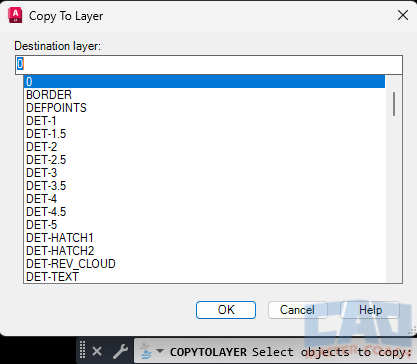
Task: Confirm with the OK button
Action: click(x=226, y=310)
